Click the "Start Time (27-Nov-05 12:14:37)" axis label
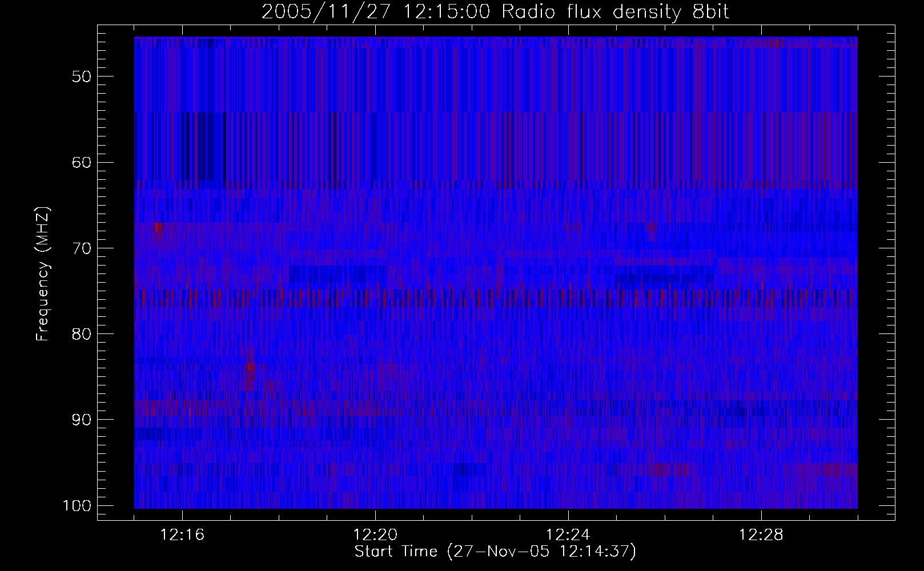The image size is (924, 571). pos(495,552)
